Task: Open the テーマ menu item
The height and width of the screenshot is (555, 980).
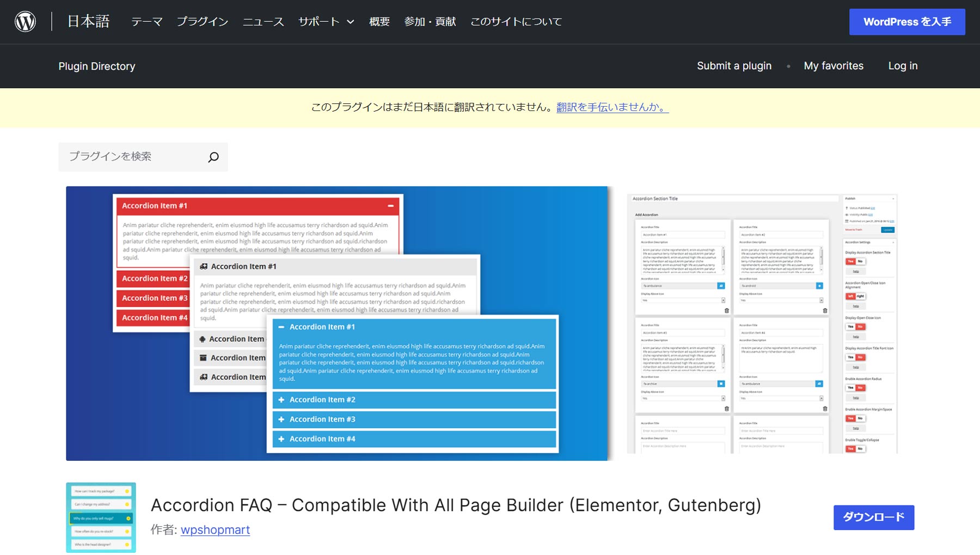Action: [146, 22]
